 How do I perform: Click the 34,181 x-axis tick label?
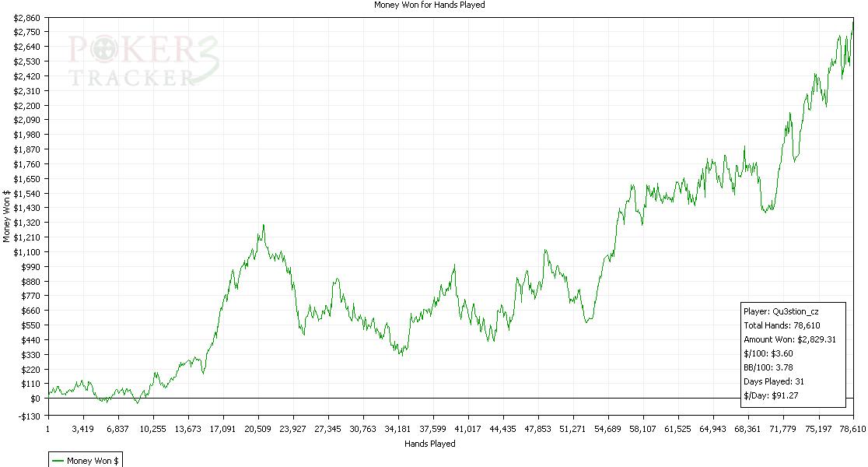tap(398, 428)
